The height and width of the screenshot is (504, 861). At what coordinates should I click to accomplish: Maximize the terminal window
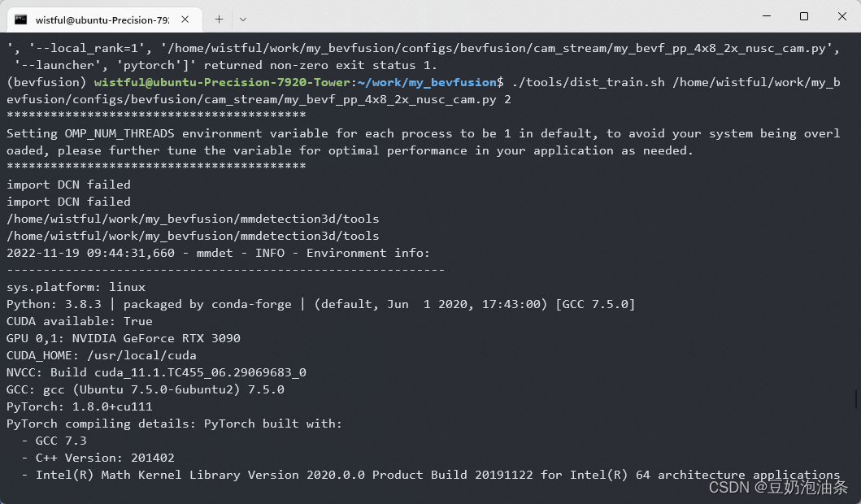[804, 16]
